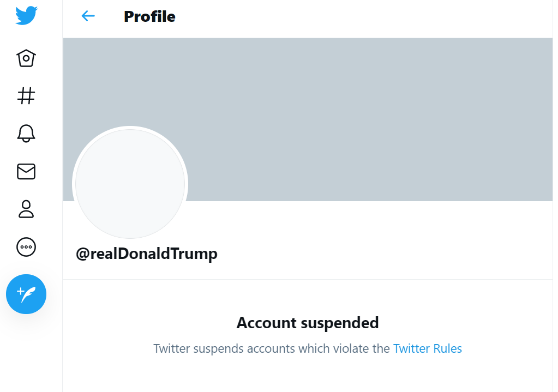Image resolution: width=558 pixels, height=392 pixels.
Task: Open the Profile person icon in sidebar
Action: pos(26,209)
